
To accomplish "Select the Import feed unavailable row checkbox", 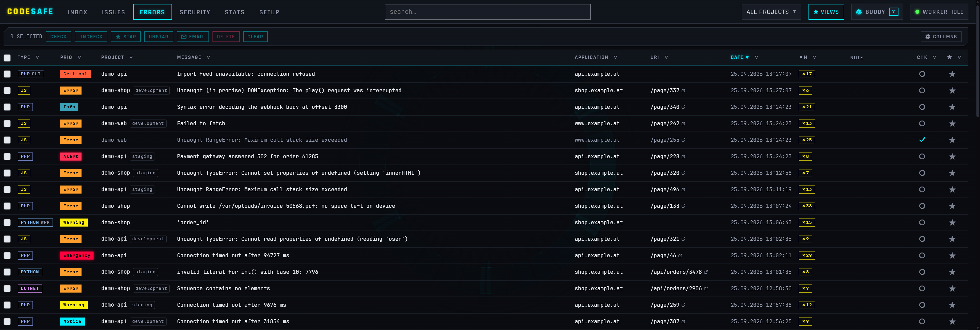I will pos(7,74).
